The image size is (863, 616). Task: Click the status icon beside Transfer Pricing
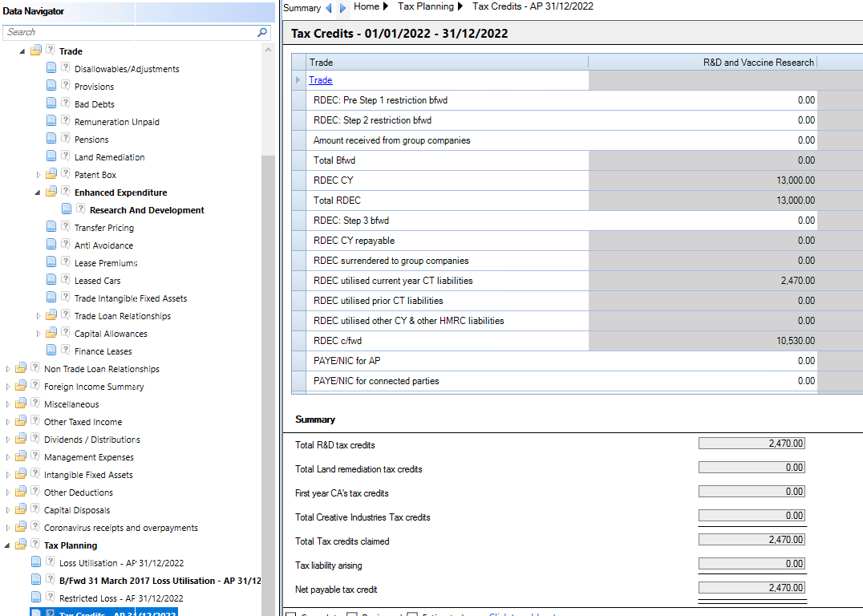[x=66, y=226]
